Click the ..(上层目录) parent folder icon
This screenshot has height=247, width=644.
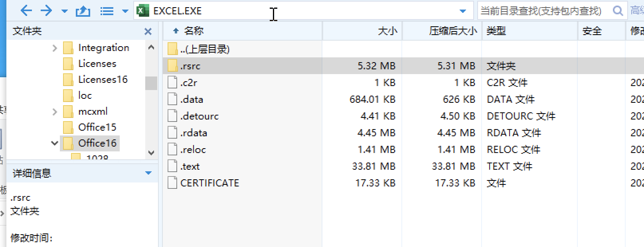tap(172, 49)
